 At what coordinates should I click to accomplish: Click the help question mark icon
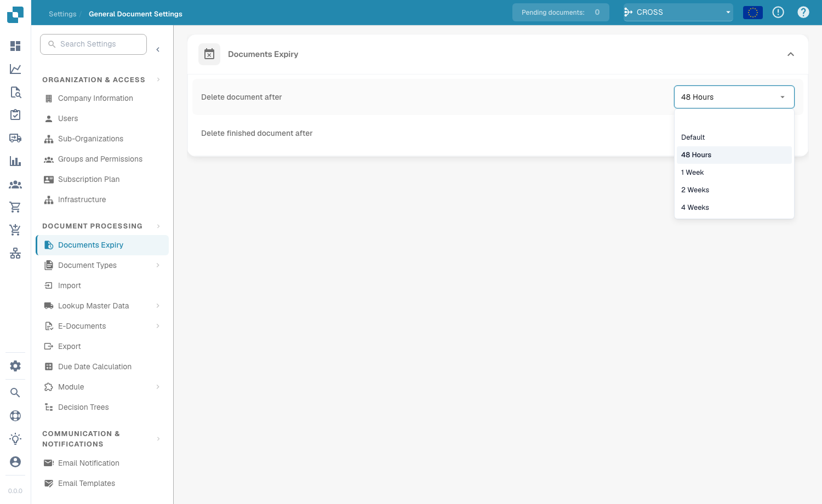pos(803,12)
